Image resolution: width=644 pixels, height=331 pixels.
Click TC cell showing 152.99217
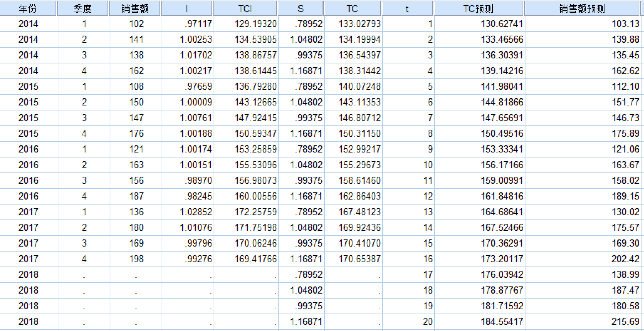(x=353, y=149)
